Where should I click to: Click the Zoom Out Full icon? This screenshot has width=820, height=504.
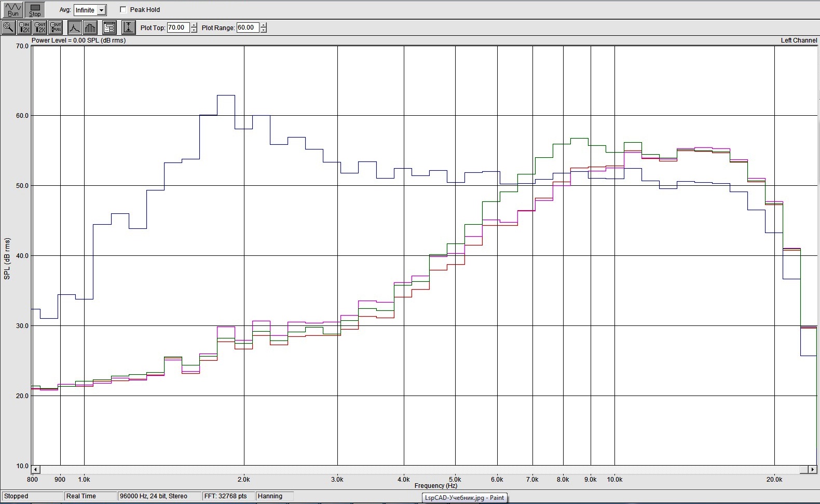56,27
